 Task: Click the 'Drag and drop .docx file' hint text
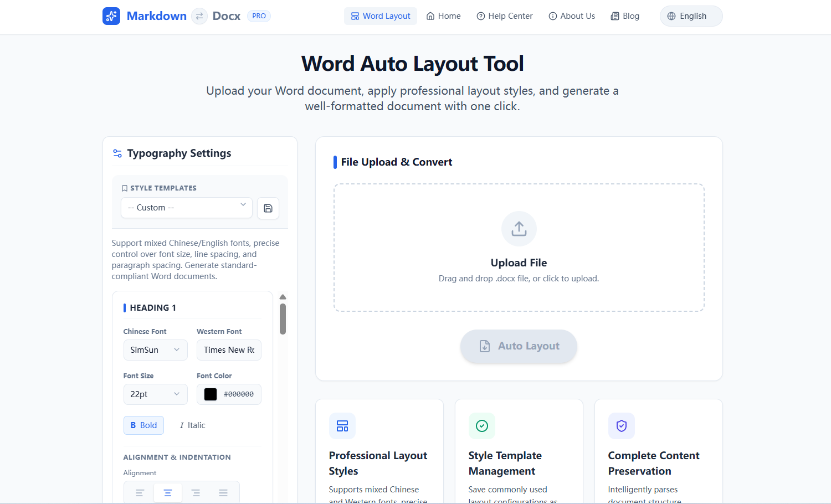(x=519, y=279)
